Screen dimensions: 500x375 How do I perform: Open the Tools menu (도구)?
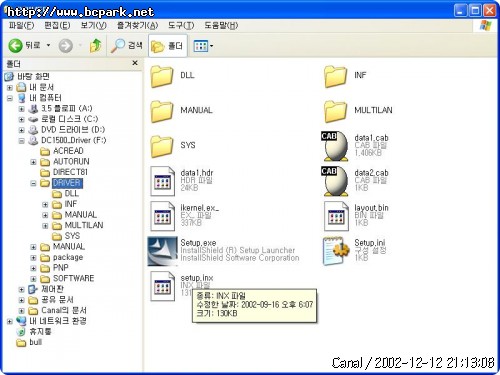[181, 25]
